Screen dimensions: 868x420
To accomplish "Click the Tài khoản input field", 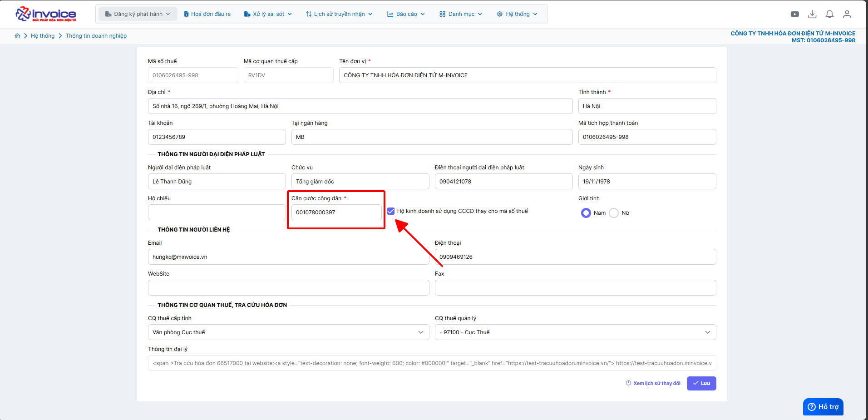I will tap(217, 137).
